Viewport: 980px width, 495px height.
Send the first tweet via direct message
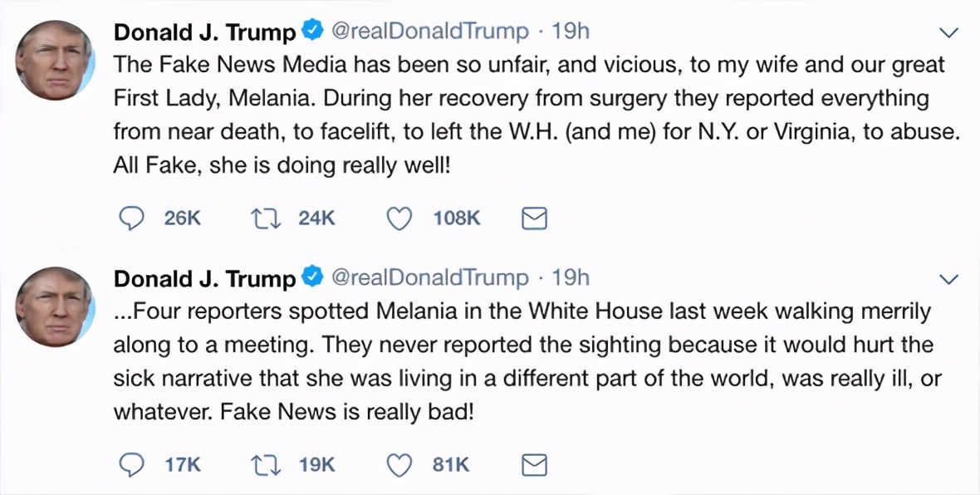tap(533, 218)
